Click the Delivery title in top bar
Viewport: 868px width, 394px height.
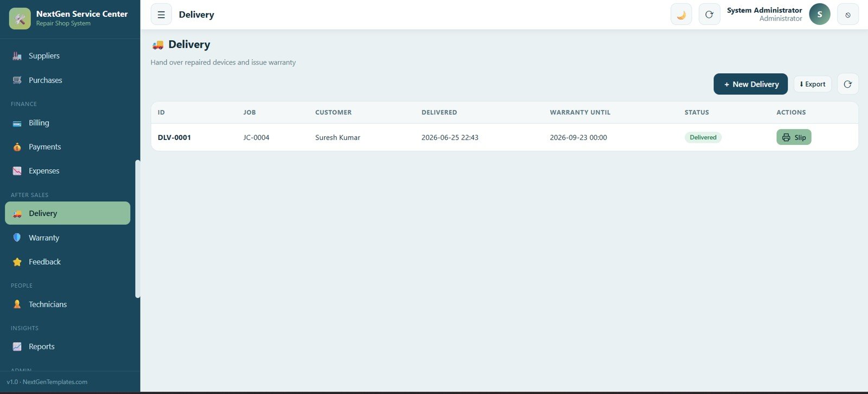tap(196, 15)
